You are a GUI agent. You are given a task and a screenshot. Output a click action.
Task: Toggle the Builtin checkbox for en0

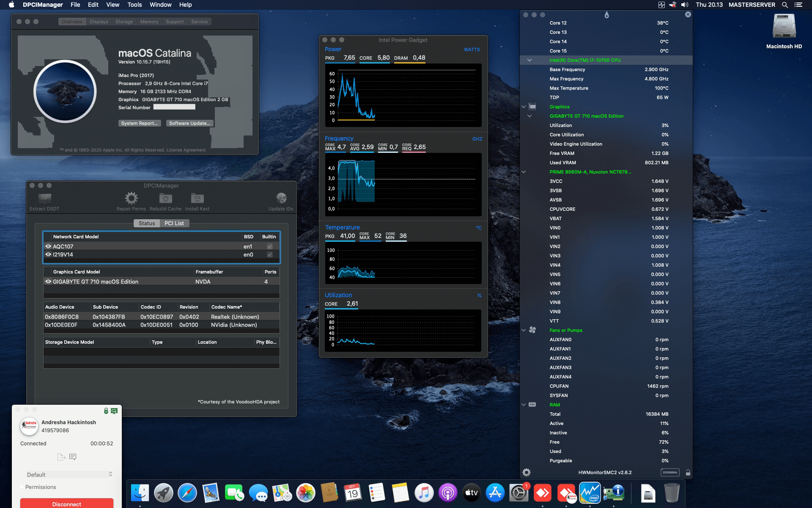click(269, 254)
